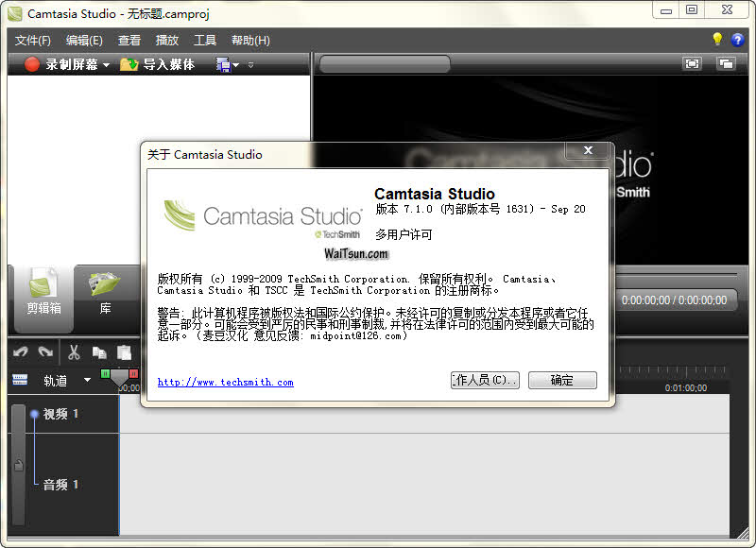Click the Import Media folder icon

(129, 64)
